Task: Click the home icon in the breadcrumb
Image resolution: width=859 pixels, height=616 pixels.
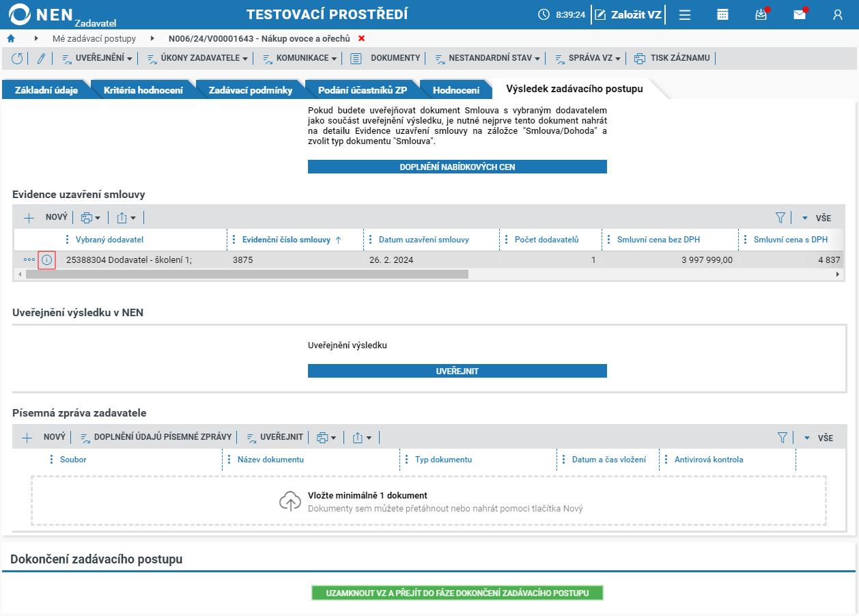Action: pos(11,38)
